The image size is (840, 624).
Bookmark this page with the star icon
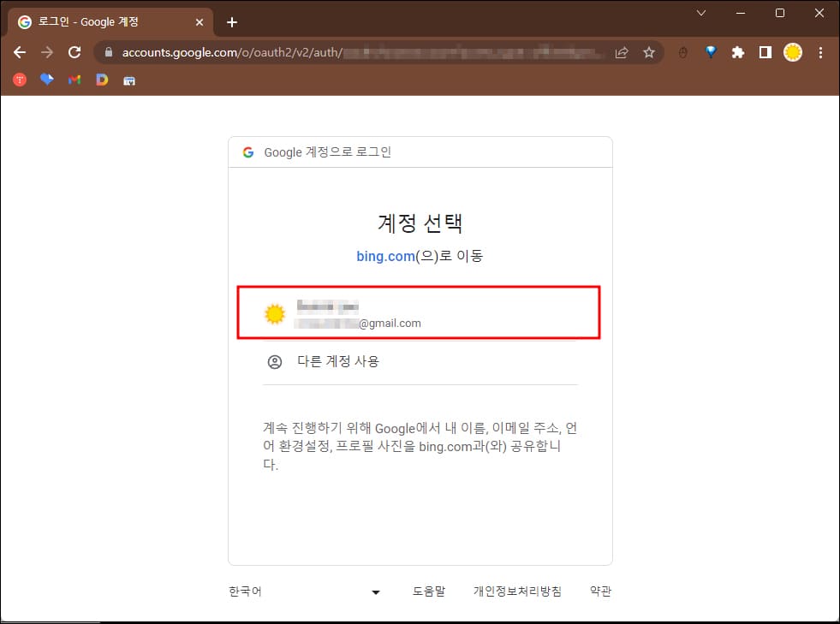[649, 52]
